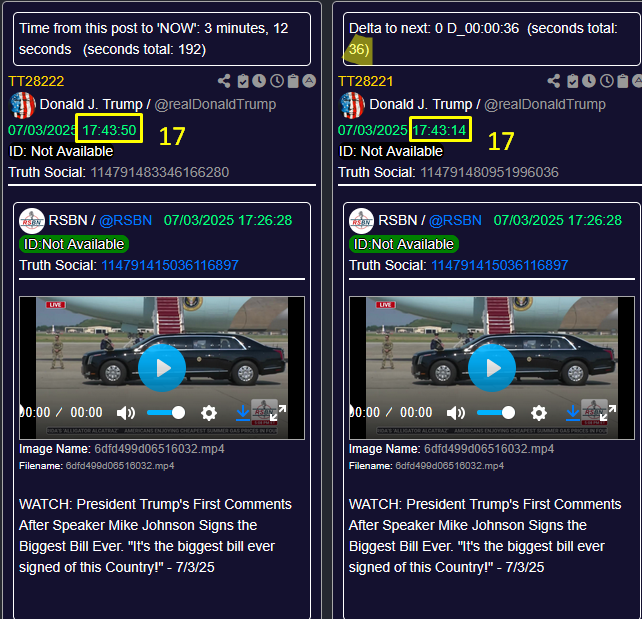Click the clipboard-check icon on post TT28222

coord(243,81)
